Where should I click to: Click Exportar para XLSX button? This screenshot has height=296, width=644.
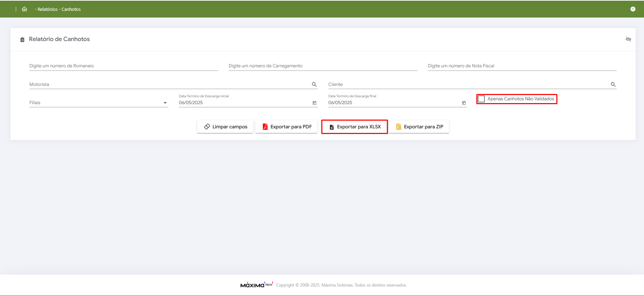[355, 127]
